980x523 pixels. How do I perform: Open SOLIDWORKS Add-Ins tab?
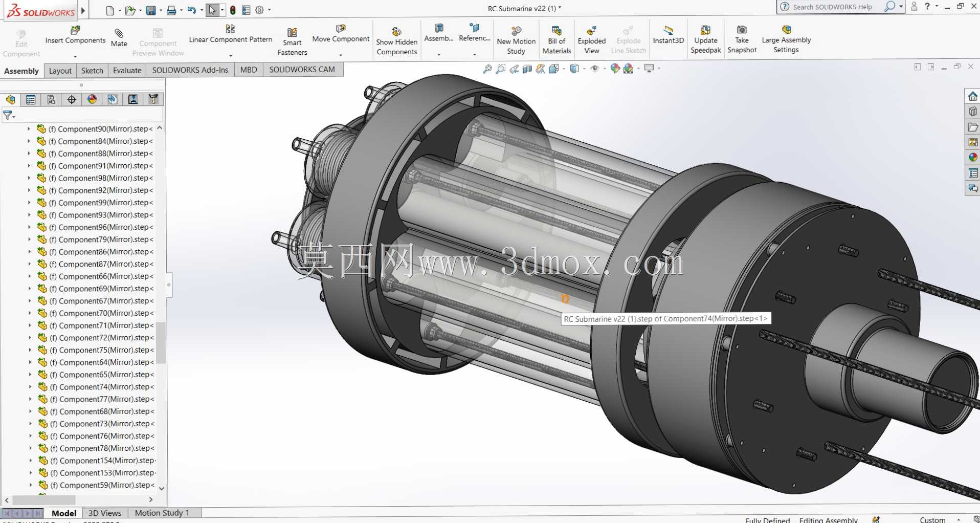(x=190, y=70)
